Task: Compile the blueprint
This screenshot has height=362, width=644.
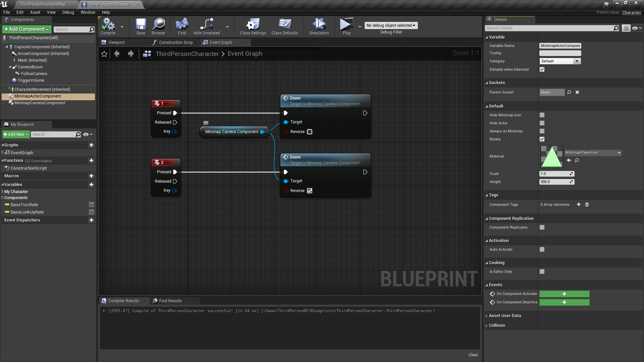Action: [108, 26]
